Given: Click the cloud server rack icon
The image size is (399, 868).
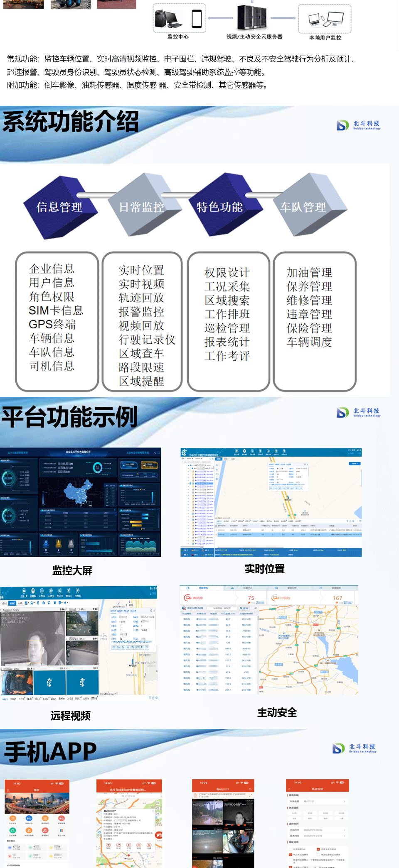Looking at the screenshot, I should pyautogui.click(x=252, y=17).
